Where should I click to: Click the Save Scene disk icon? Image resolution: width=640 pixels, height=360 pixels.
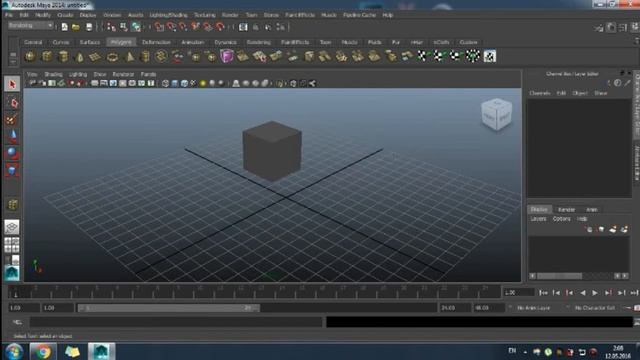(x=89, y=27)
